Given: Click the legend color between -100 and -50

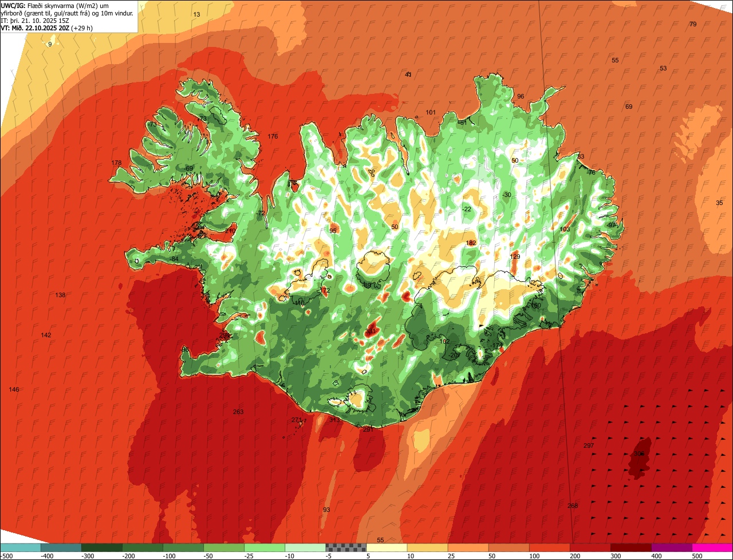Looking at the screenshot, I should point(183,547).
